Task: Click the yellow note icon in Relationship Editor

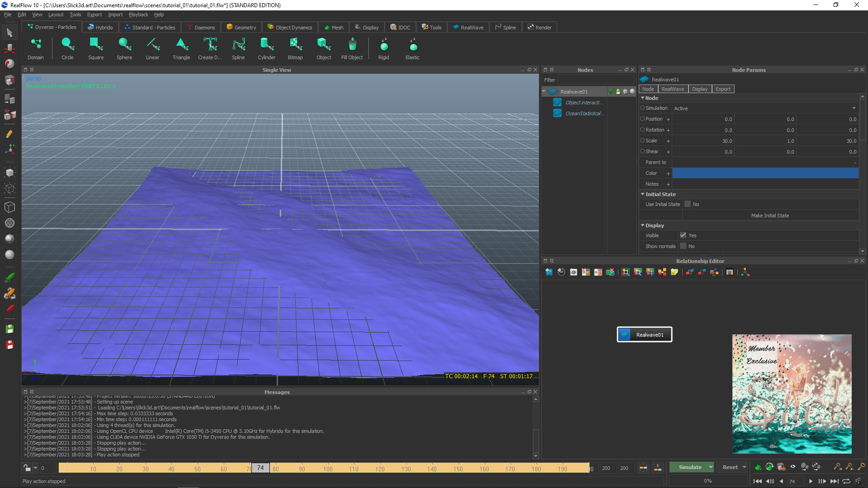Action: tap(675, 272)
